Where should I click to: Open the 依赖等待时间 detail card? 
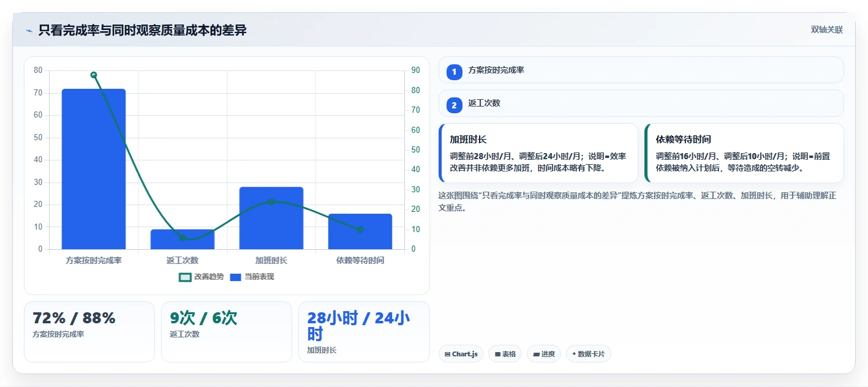(x=744, y=153)
